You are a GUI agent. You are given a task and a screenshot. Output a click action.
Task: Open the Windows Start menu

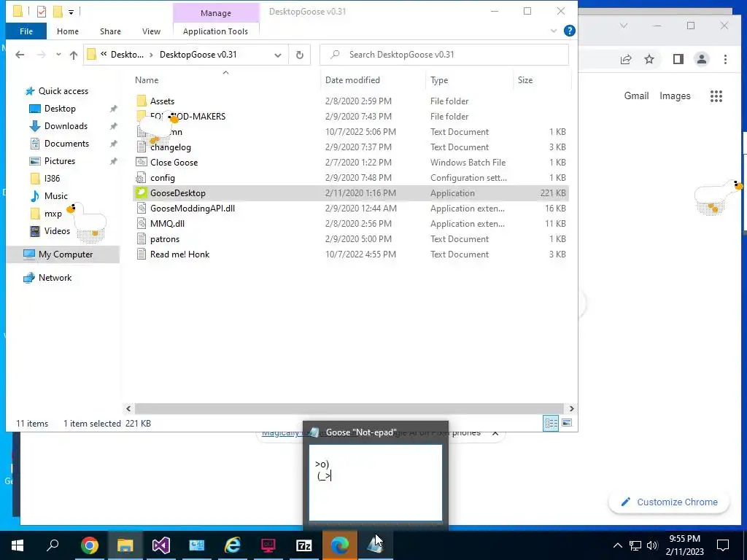(18, 545)
